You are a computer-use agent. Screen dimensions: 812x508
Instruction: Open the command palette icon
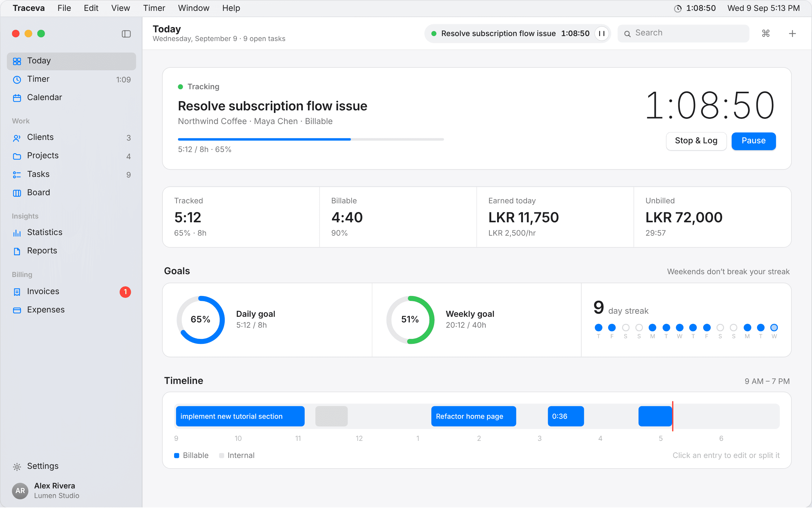click(766, 33)
